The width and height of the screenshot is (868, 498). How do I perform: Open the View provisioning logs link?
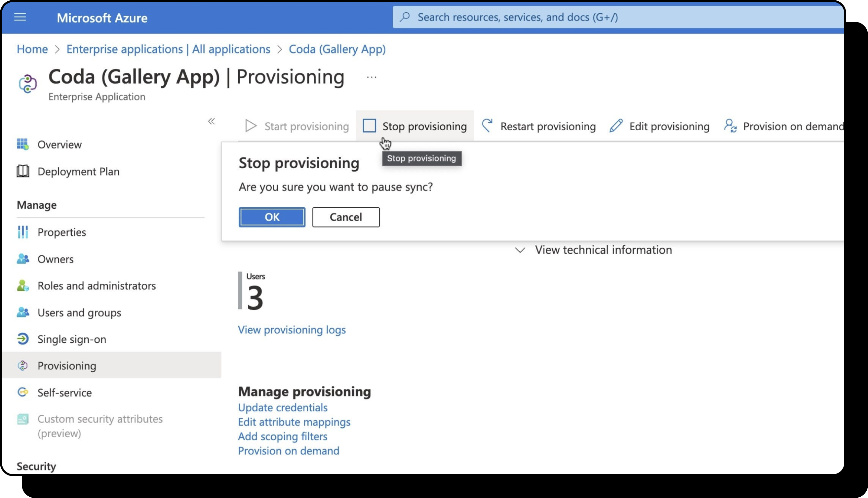pyautogui.click(x=292, y=330)
